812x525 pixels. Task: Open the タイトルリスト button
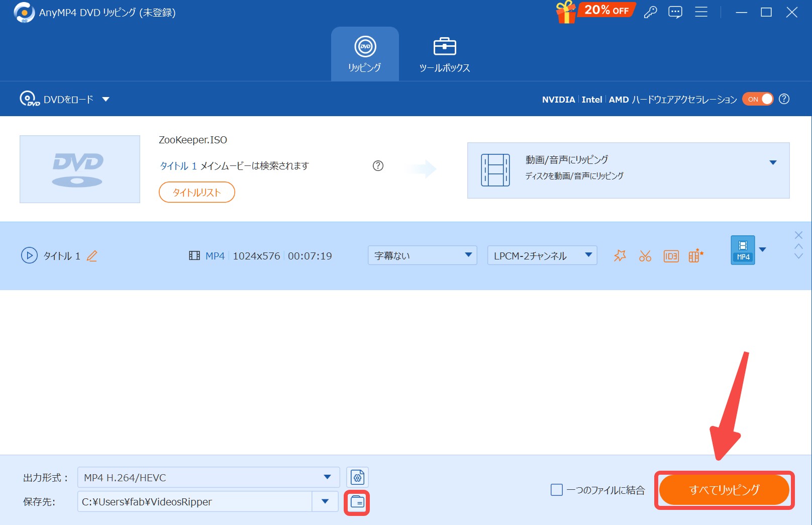[x=196, y=192]
